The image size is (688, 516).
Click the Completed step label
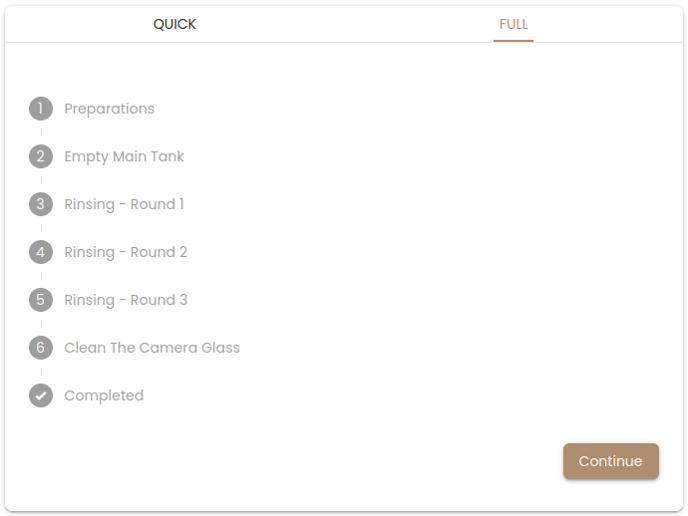click(104, 396)
